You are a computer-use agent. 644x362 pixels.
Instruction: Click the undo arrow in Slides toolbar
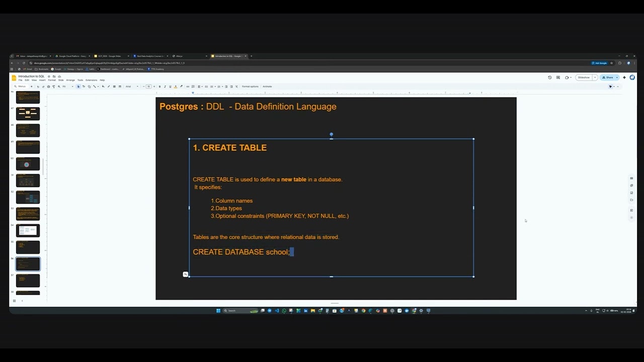(x=38, y=86)
